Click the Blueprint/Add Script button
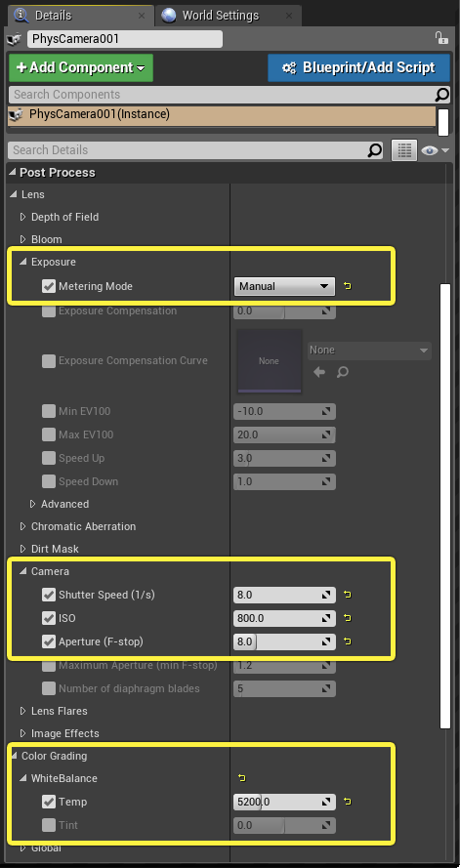This screenshot has height=868, width=460. pos(358,67)
